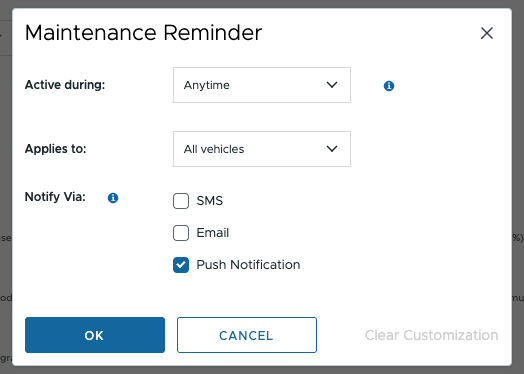The height and width of the screenshot is (374, 524).
Task: Enable the SMS checkbox
Action: [181, 201]
